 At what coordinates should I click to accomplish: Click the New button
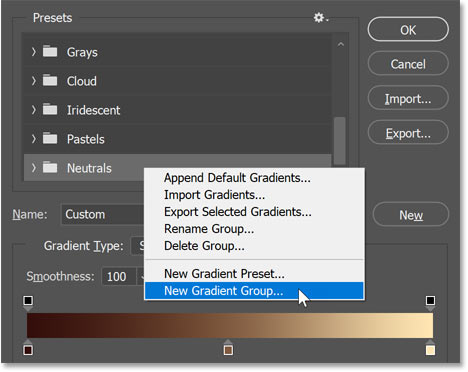coord(411,215)
